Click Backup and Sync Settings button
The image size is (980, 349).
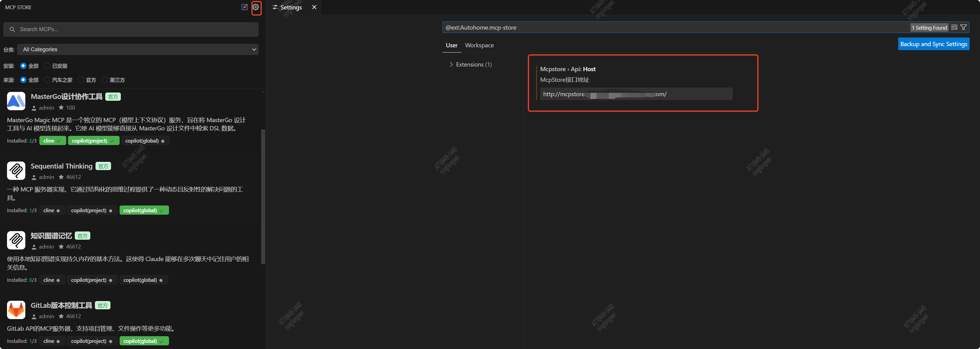click(933, 44)
